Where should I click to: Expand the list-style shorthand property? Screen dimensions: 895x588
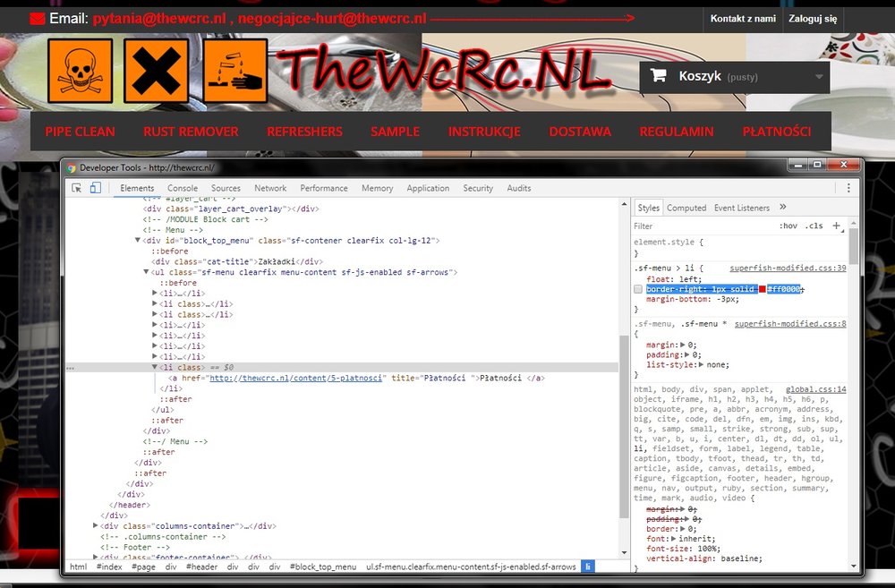[x=701, y=364]
